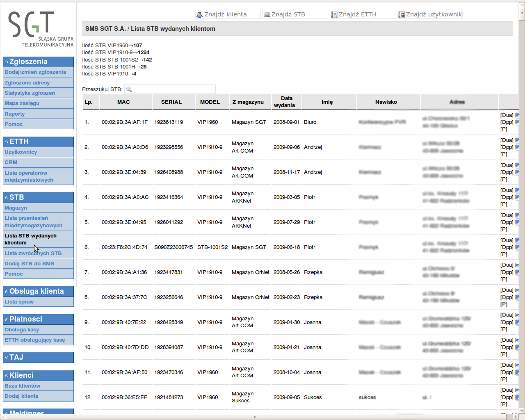The width and height of the screenshot is (525, 420).
Task: Select MAC cell 00:02:9B:40:7D:DD
Action: [125, 347]
